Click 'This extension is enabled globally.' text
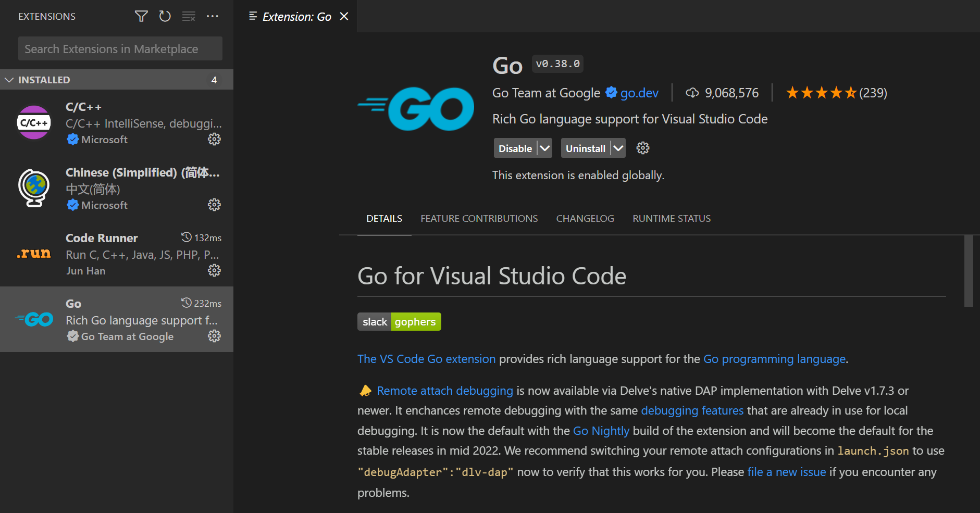Screen dimensions: 980x513 (x=578, y=175)
